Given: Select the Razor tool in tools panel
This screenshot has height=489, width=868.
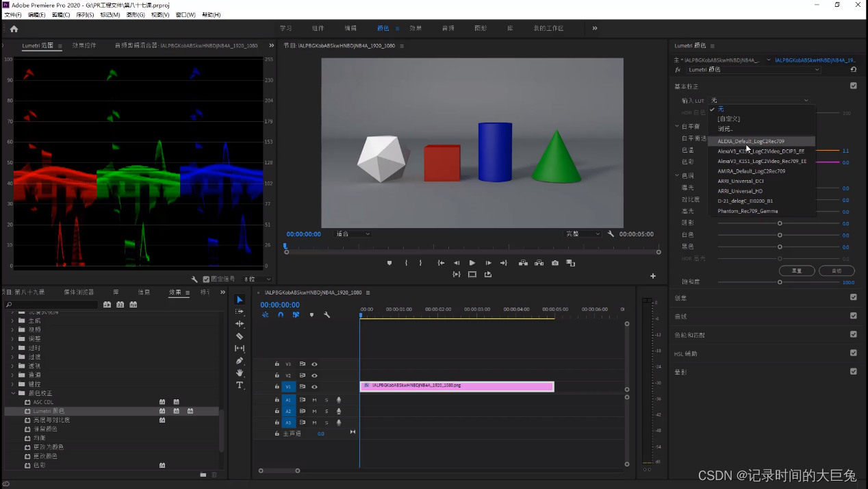Looking at the screenshot, I should pos(240,336).
